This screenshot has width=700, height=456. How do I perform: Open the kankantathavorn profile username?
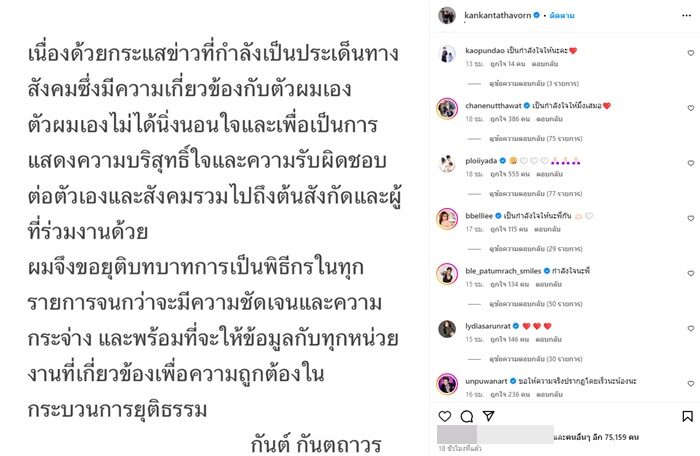click(497, 15)
